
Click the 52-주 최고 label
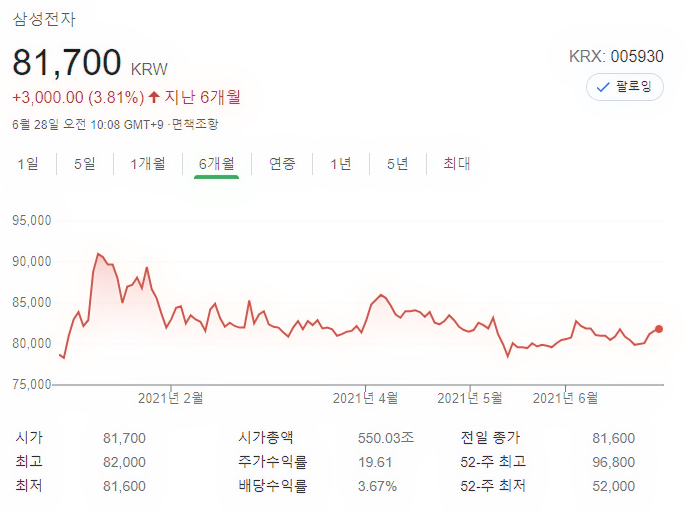coord(493,461)
